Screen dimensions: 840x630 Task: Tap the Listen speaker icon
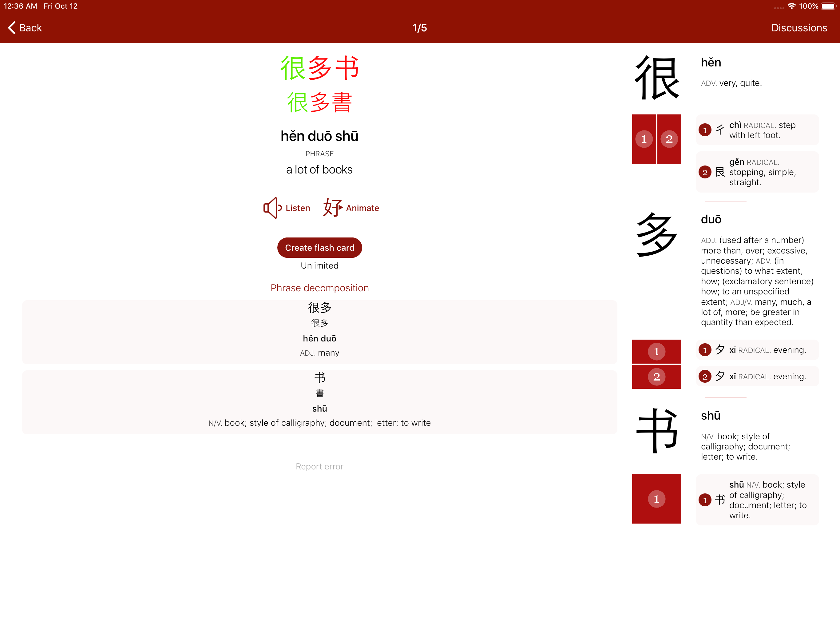272,208
